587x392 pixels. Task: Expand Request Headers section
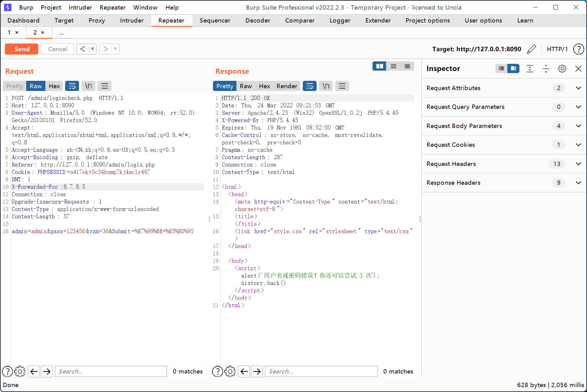pos(578,164)
